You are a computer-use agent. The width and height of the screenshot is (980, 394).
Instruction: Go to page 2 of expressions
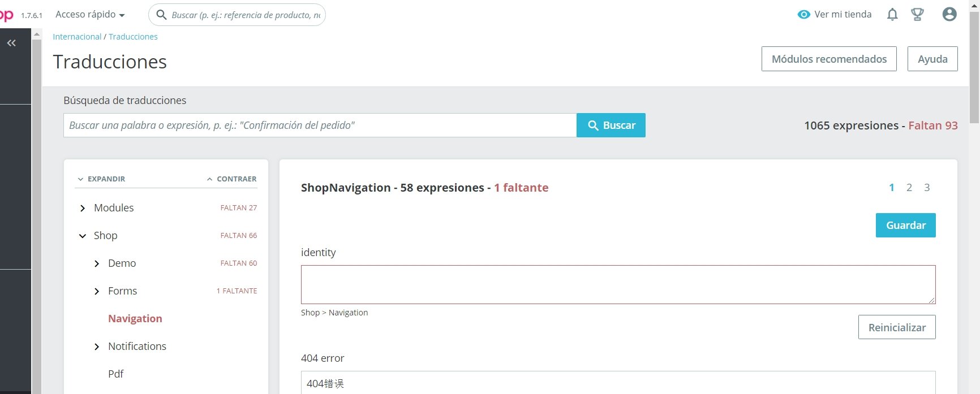[909, 188]
